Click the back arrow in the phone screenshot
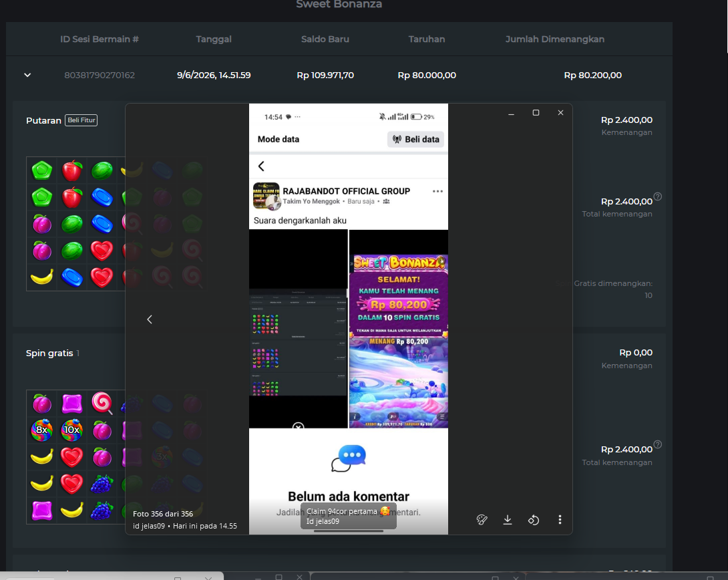The height and width of the screenshot is (580, 728). (x=261, y=166)
